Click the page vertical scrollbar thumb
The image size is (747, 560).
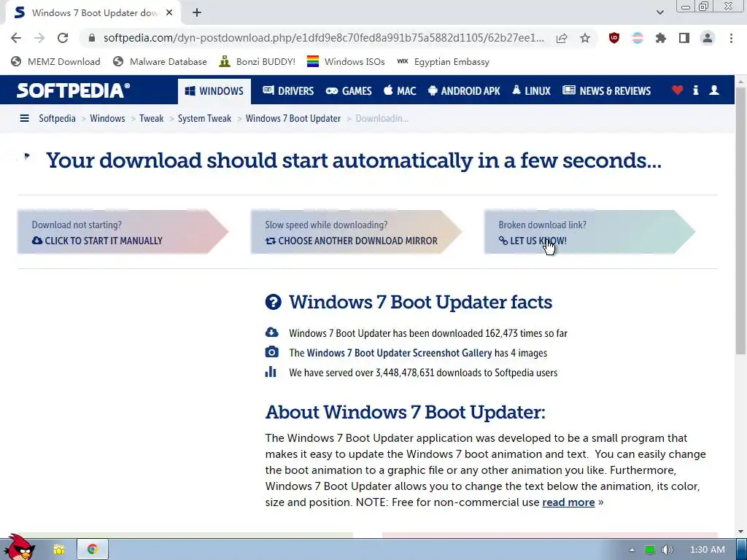(740, 220)
